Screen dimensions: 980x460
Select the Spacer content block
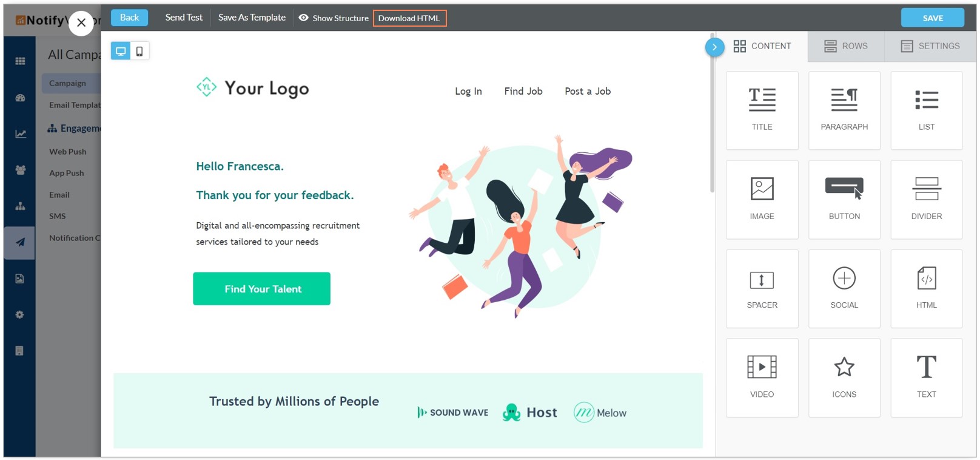[x=762, y=289]
